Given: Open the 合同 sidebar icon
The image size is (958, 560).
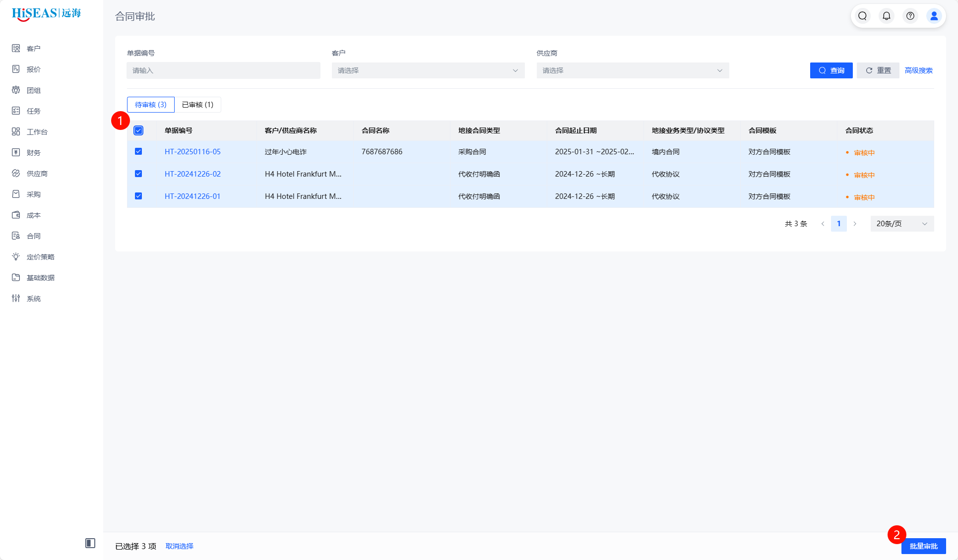Looking at the screenshot, I should [16, 236].
